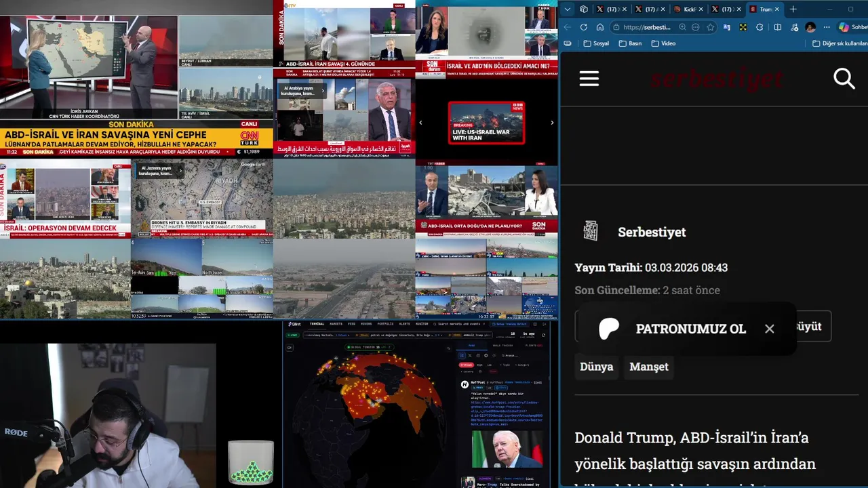Screen dimensions: 868x488
Task: Open the Sosyal bookmarks folder
Action: pos(596,43)
